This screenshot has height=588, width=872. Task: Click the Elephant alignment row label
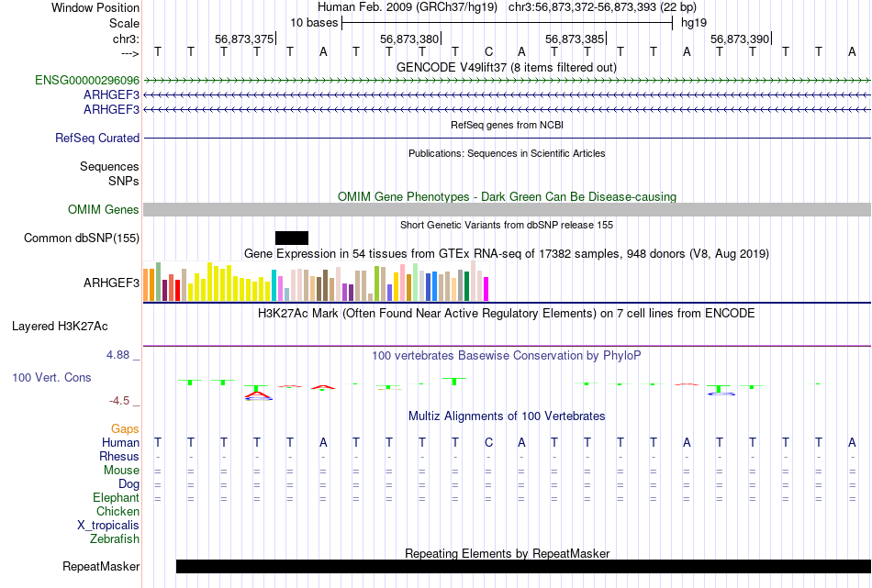[x=116, y=497]
